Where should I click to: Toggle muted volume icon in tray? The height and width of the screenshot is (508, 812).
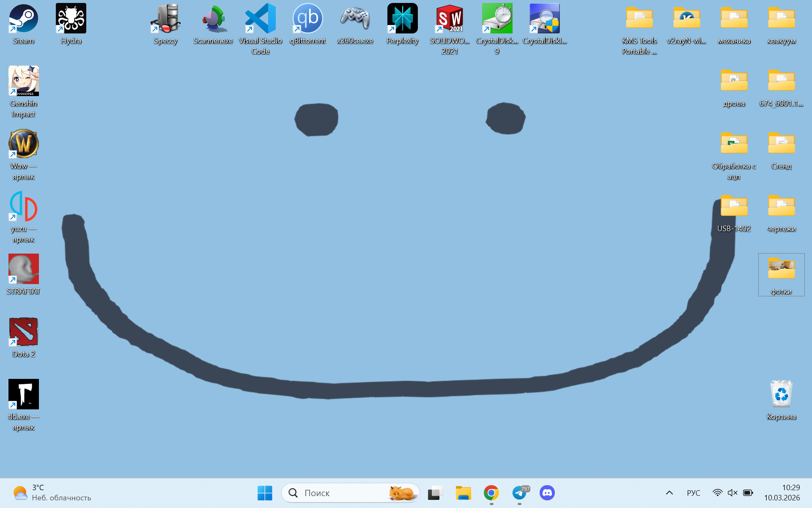(x=732, y=493)
